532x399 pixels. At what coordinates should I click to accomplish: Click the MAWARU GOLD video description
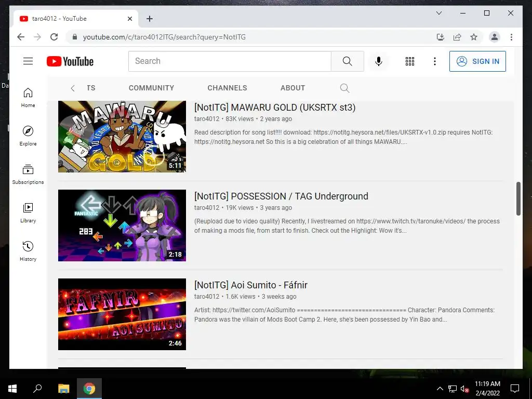[x=343, y=137]
